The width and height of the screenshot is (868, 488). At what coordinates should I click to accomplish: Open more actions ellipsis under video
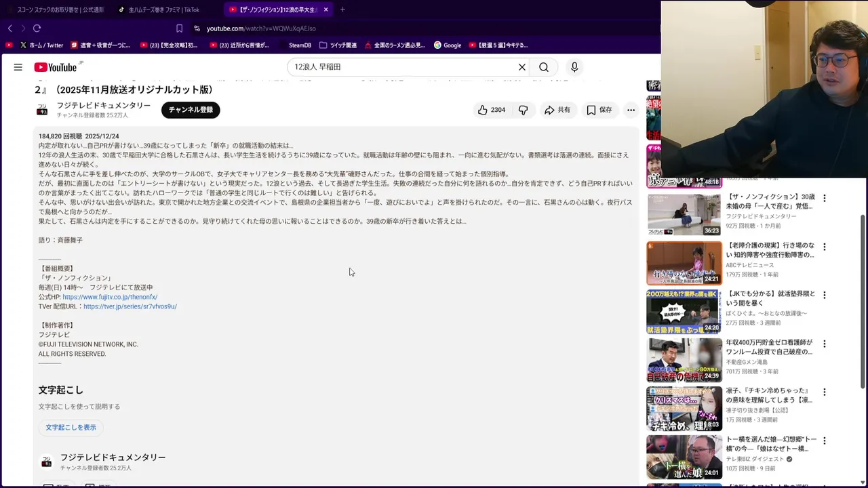[631, 110]
